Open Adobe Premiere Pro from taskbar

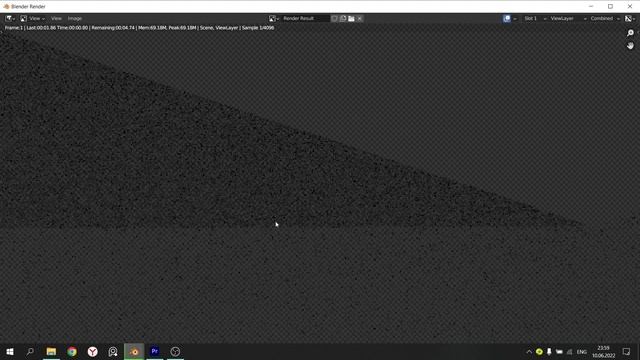(155, 351)
